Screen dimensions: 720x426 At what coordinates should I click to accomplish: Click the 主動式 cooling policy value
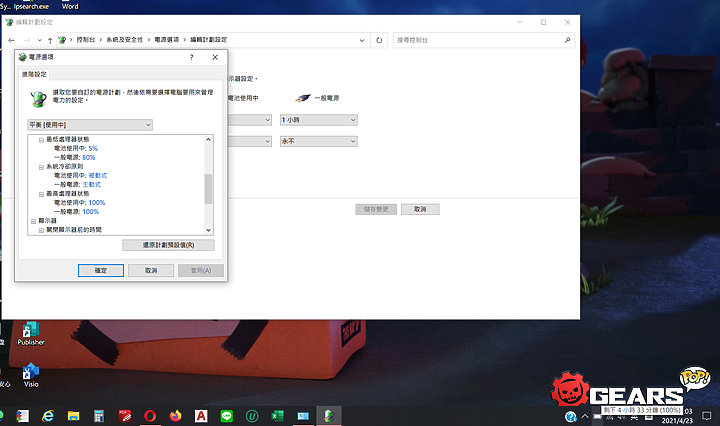pyautogui.click(x=91, y=185)
